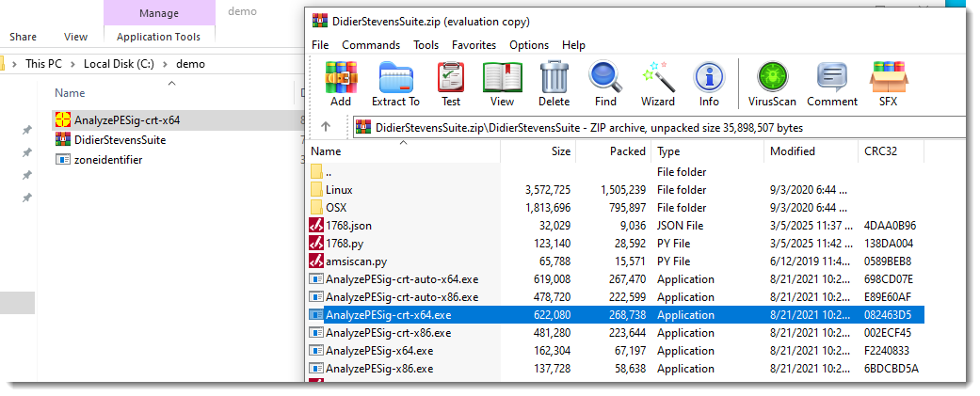
Task: Click zoneidentifier file icon in Explorer
Action: [x=62, y=159]
